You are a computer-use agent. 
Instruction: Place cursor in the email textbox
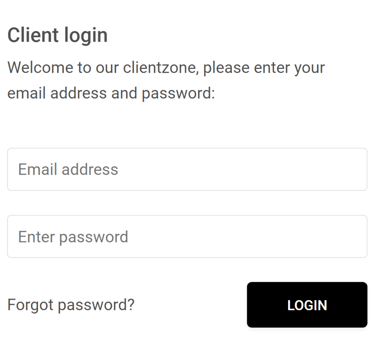coord(187,169)
